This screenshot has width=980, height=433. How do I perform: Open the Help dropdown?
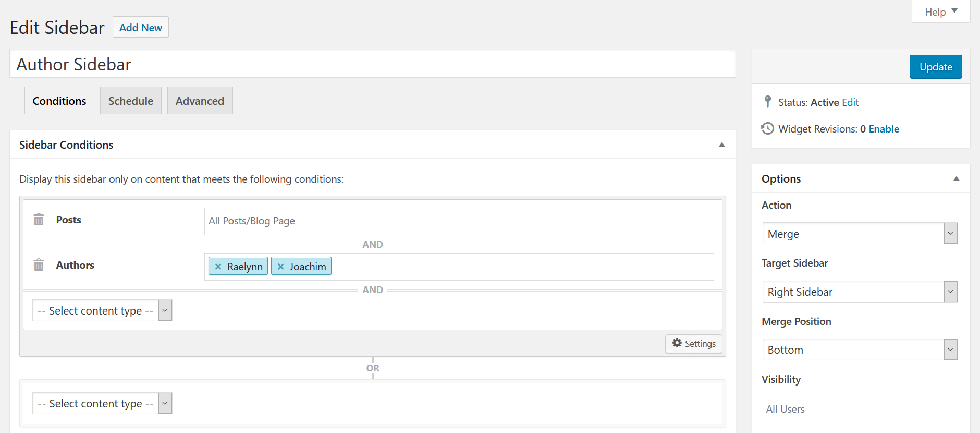[x=940, y=11]
